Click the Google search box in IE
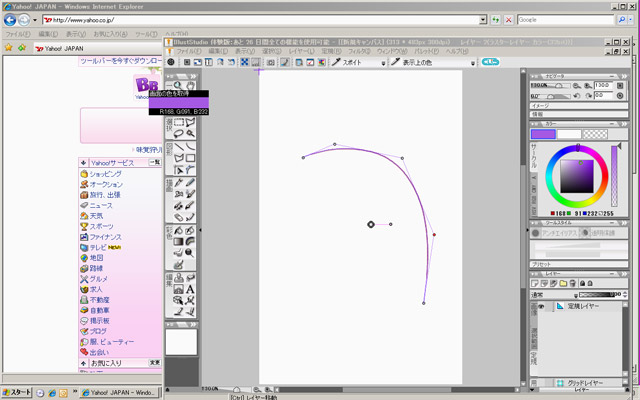Image resolution: width=640 pixels, height=400 pixels. tap(565, 20)
